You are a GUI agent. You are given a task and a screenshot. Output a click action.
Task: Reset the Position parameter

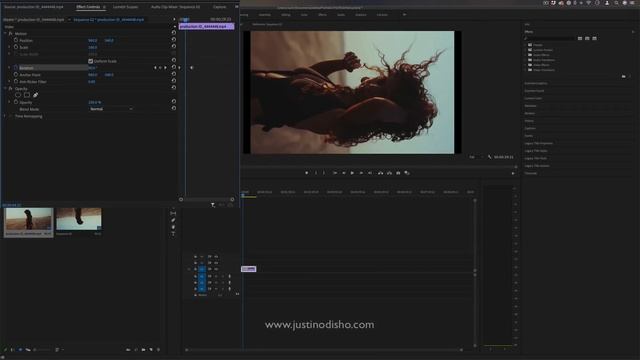pyautogui.click(x=174, y=40)
